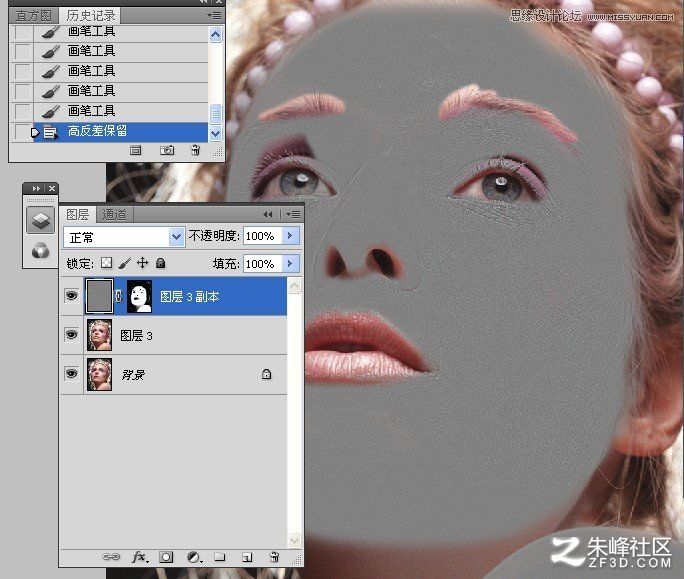Toggle lock all padlock icon
Image resolution: width=684 pixels, height=579 pixels.
click(x=160, y=263)
